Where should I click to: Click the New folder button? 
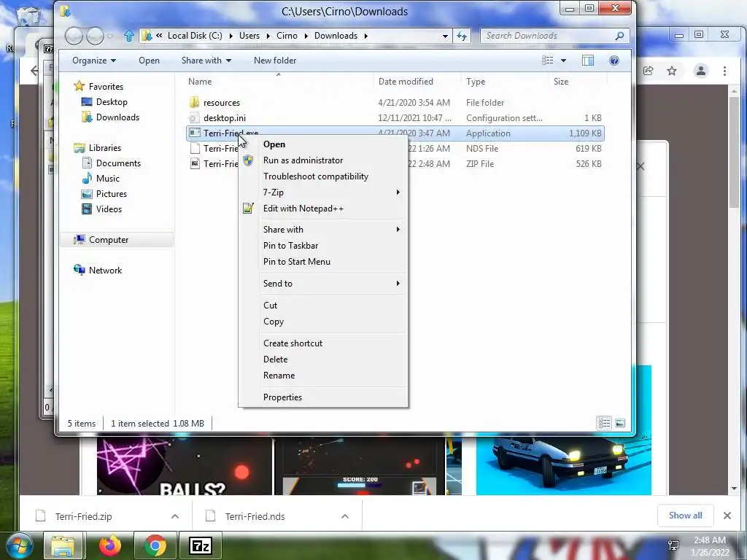[x=275, y=61]
